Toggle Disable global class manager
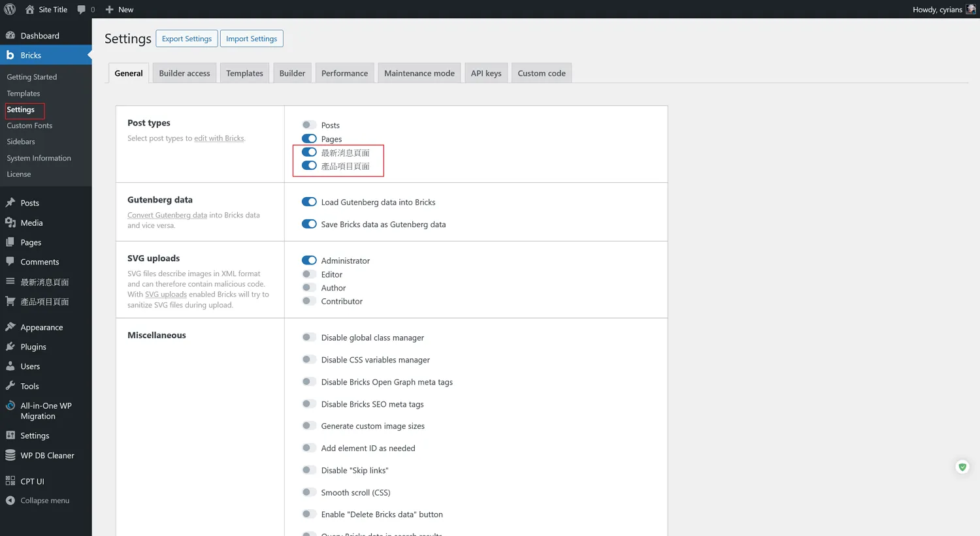 tap(309, 338)
